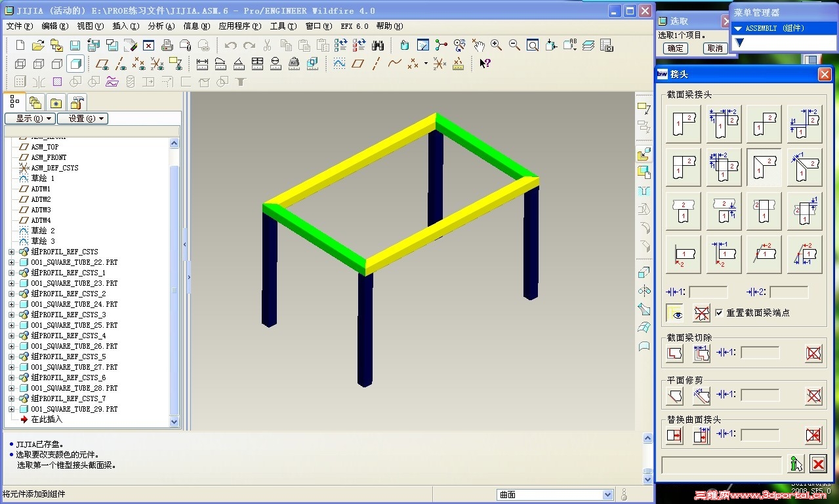839x504 pixels.
Task: Click the first offset input field in 截面梁接头
Action: pyautogui.click(x=708, y=292)
